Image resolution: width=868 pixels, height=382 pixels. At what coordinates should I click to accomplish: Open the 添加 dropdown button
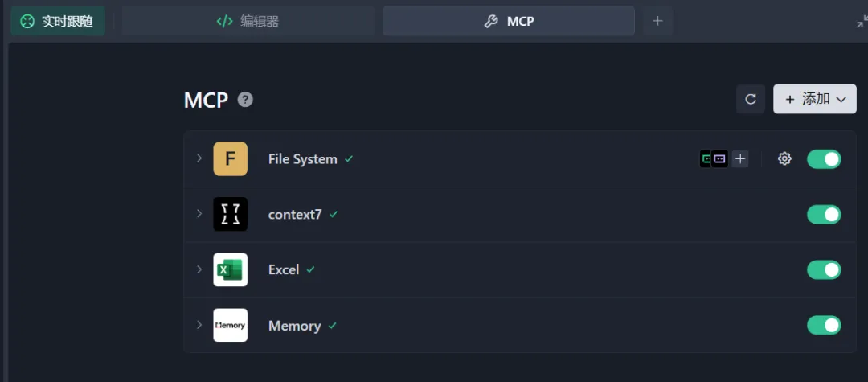coord(815,99)
